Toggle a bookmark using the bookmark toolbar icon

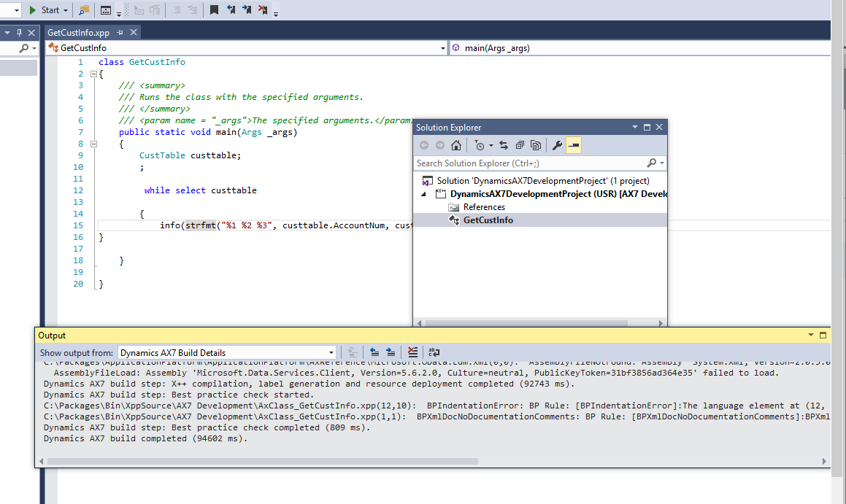click(214, 9)
